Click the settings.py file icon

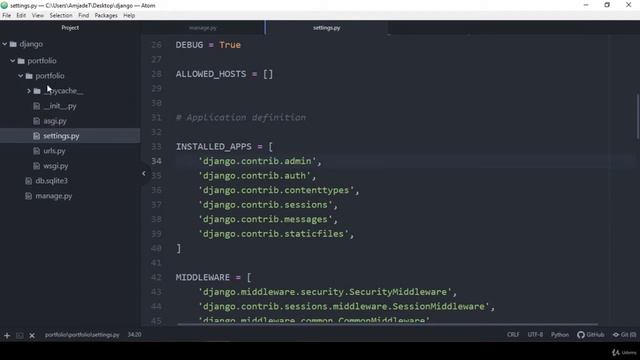(36, 136)
